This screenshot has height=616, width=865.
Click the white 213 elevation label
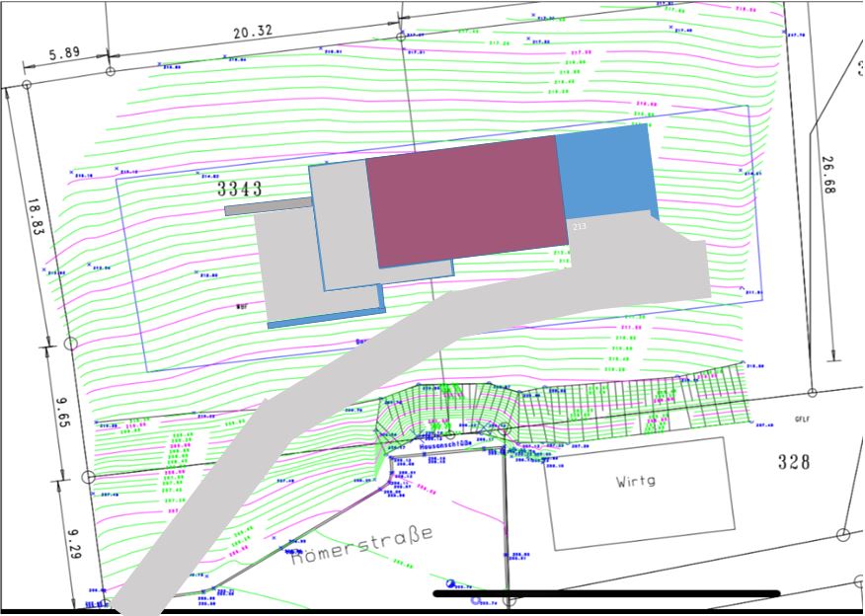579,226
